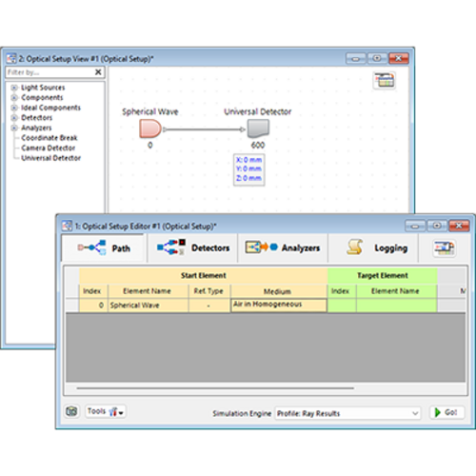Click the horizontal scrollbar under the path table

(215, 387)
